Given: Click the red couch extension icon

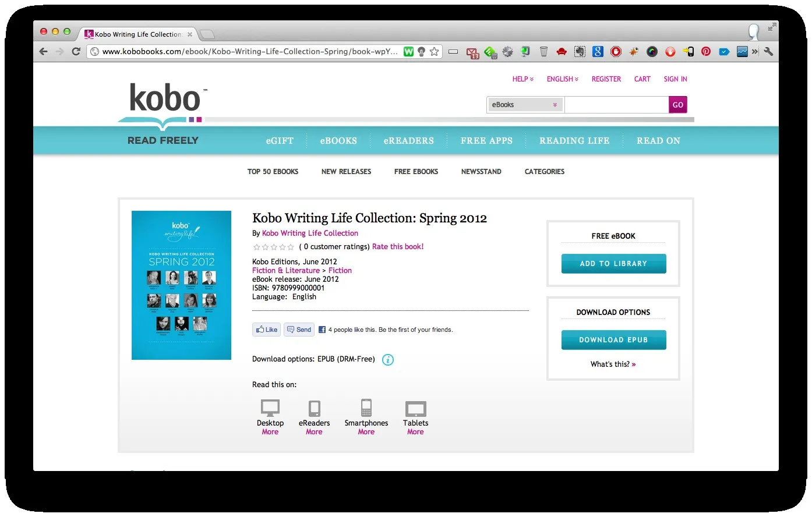Looking at the screenshot, I should tap(562, 52).
